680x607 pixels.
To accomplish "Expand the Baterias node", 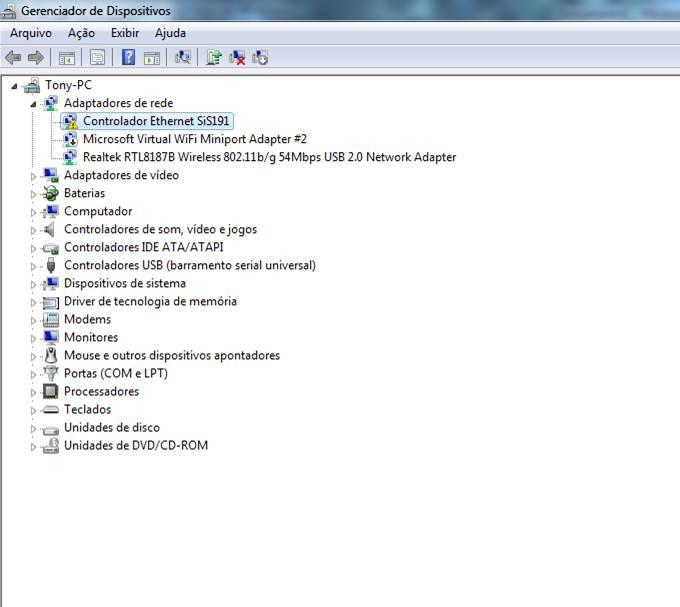I will tap(33, 194).
